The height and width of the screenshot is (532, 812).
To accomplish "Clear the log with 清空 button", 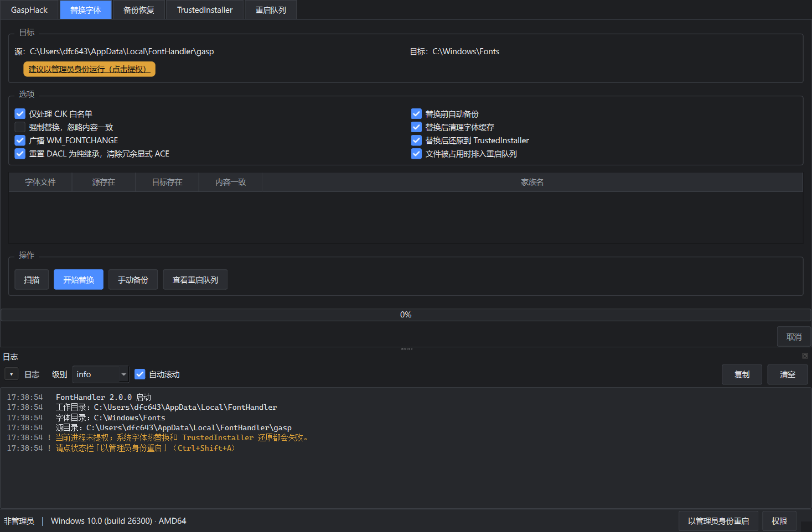I will pos(788,374).
